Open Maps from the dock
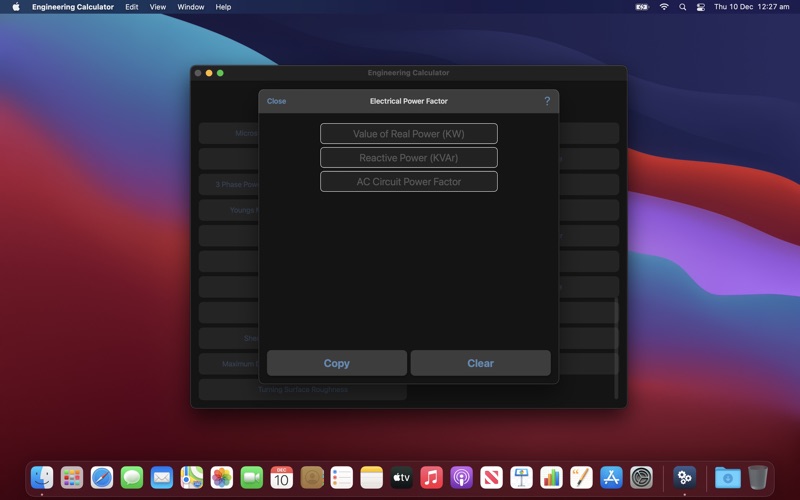The width and height of the screenshot is (800, 500). pyautogui.click(x=192, y=478)
